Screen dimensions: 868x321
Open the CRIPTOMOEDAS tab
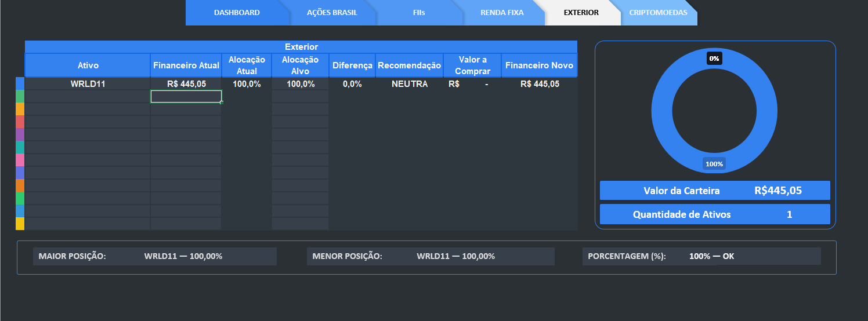(658, 13)
